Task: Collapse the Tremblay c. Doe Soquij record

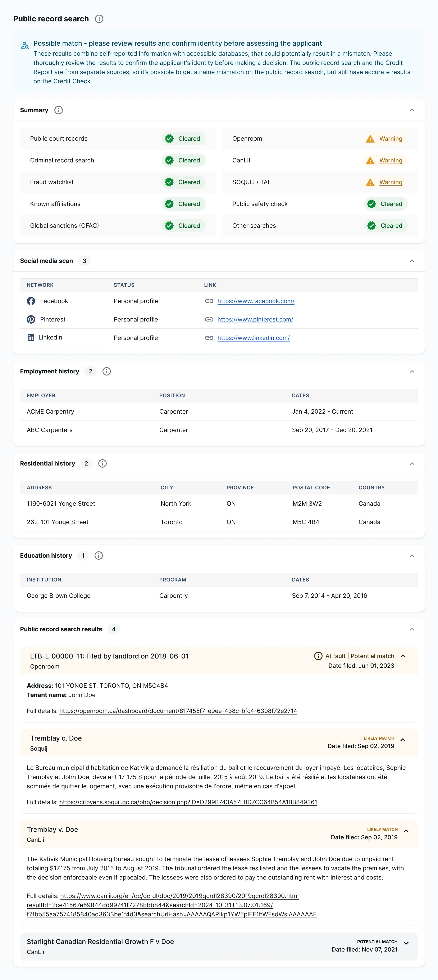Action: [x=403, y=740]
